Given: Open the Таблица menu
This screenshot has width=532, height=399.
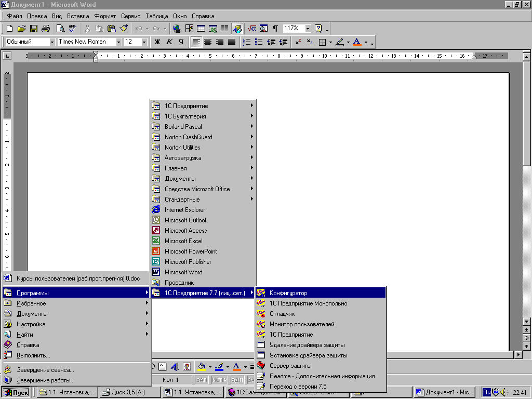Looking at the screenshot, I should pyautogui.click(x=157, y=16).
